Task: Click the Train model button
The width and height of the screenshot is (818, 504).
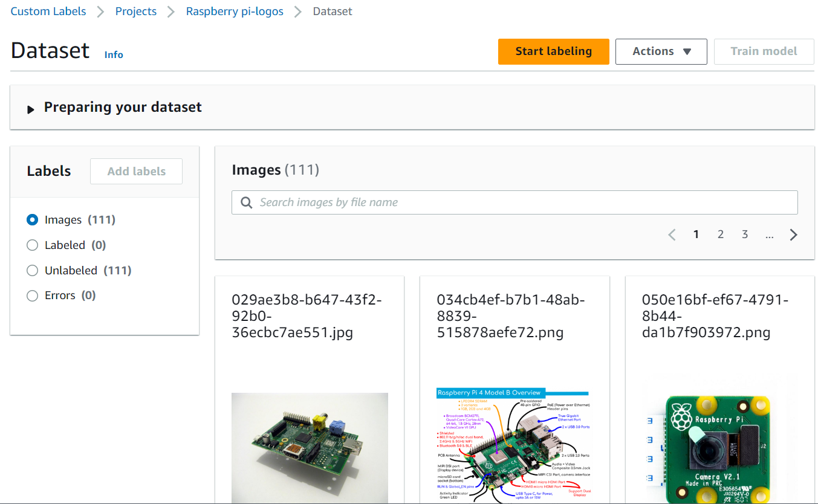Action: point(764,51)
